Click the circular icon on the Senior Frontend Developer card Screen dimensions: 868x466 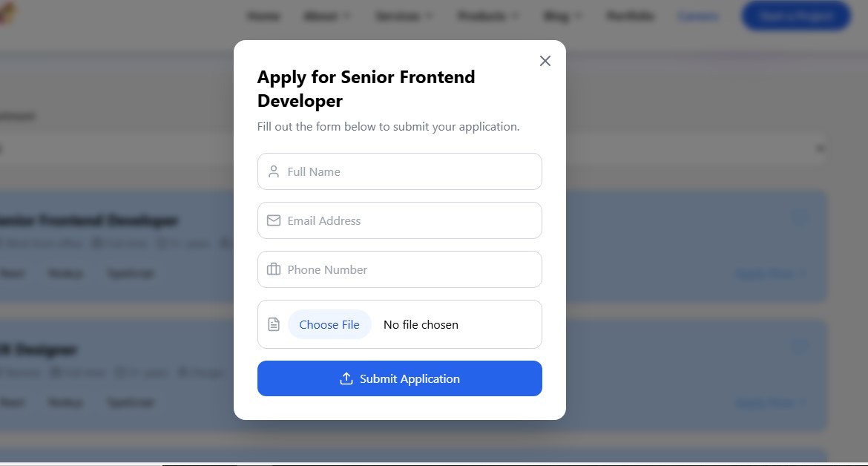(x=800, y=217)
